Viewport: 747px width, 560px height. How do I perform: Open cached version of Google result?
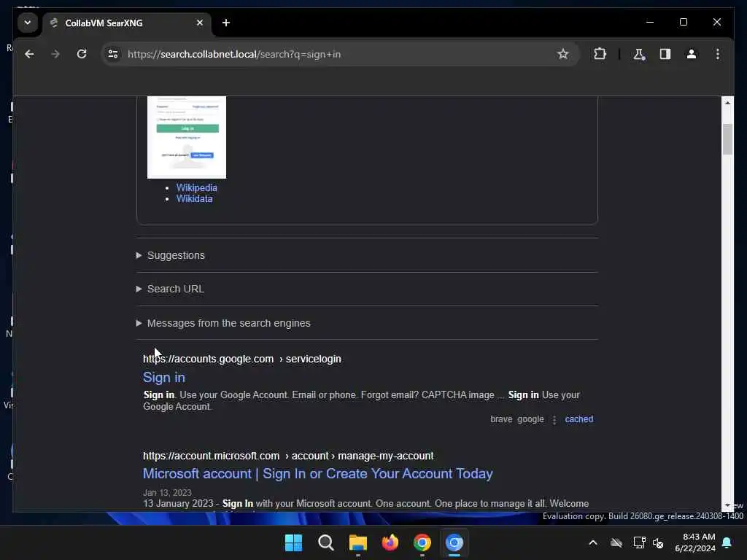(x=578, y=419)
